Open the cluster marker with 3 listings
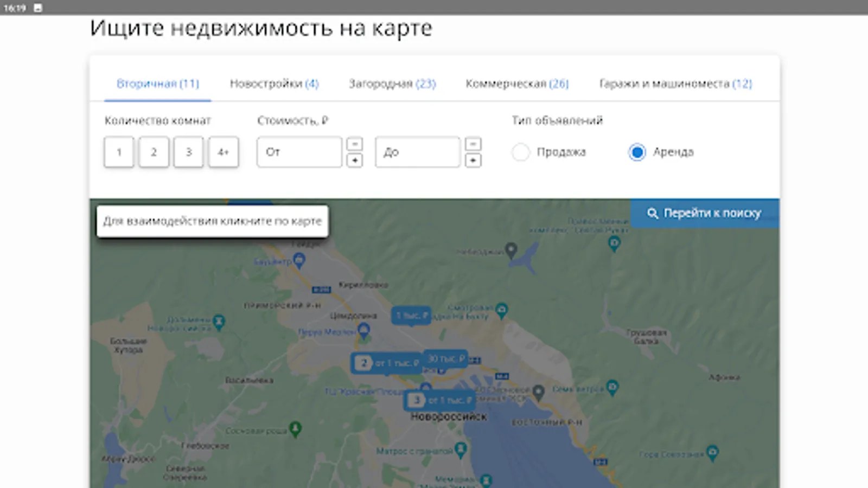Viewport: 868px width, 488px height. (440, 400)
